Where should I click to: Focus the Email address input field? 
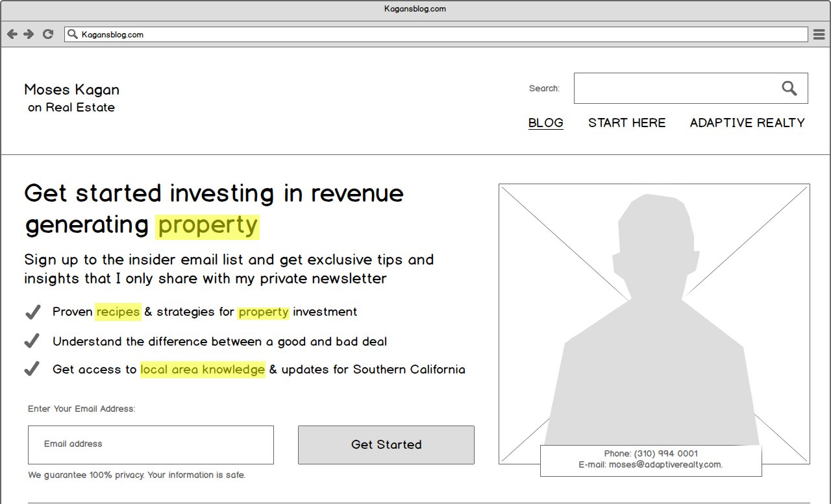point(151,445)
